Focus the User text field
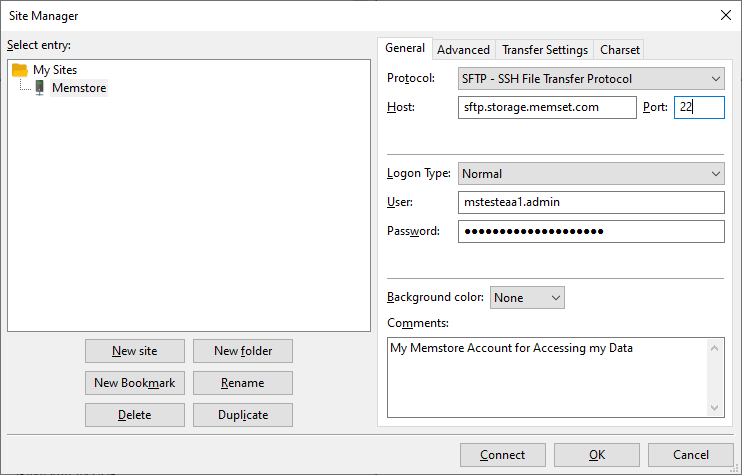The image size is (742, 475). (591, 202)
